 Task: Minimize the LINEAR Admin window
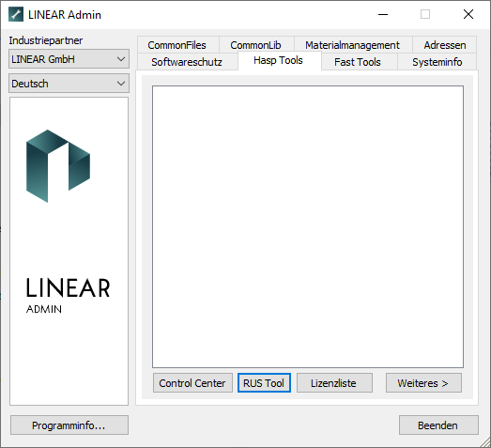click(x=383, y=14)
